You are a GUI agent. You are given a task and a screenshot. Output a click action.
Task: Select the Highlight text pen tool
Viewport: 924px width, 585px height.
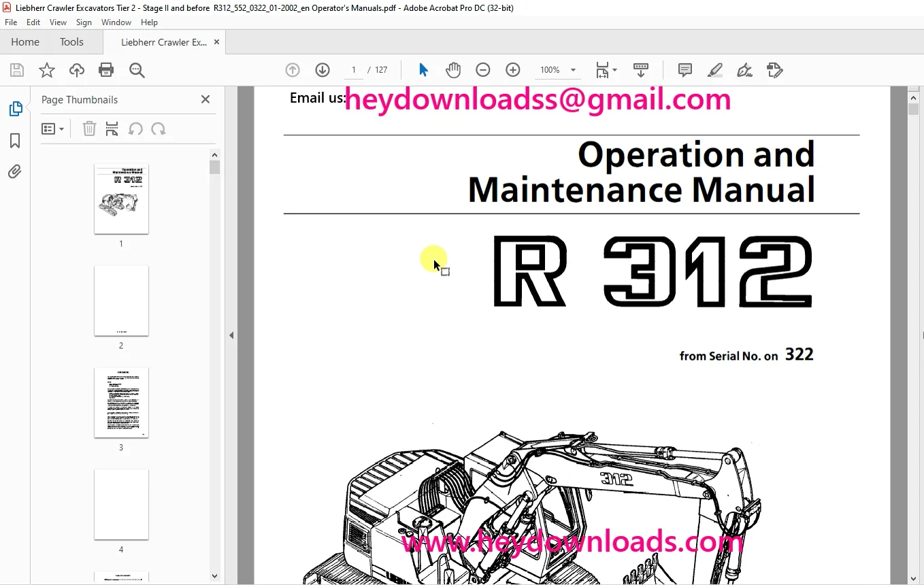coord(714,70)
